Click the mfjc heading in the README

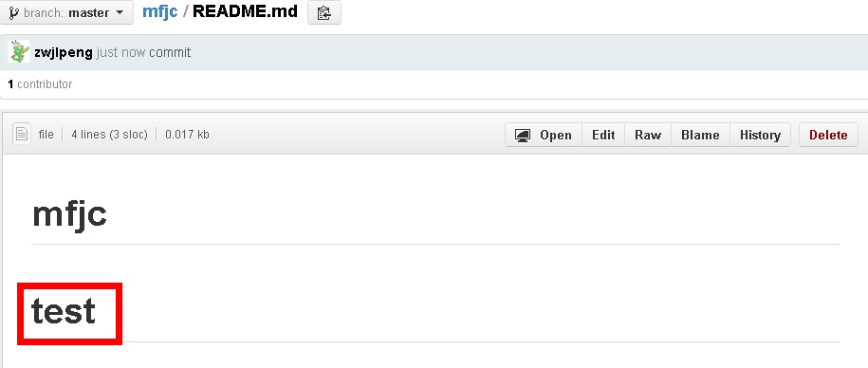[x=70, y=214]
